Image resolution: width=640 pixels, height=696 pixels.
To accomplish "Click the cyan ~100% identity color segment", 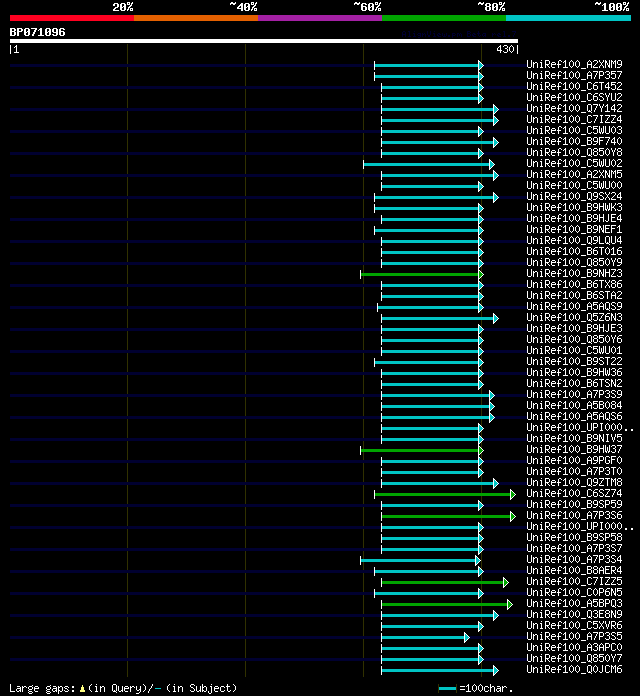I will [x=569, y=18].
